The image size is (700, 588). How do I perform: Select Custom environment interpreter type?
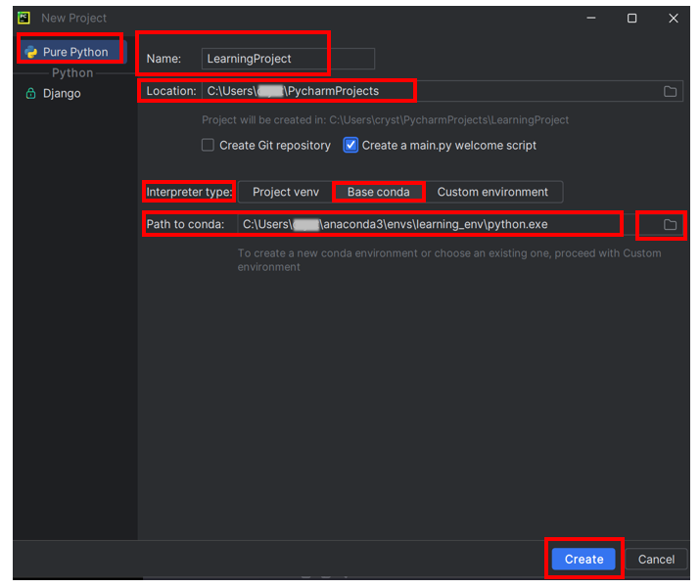tap(492, 192)
